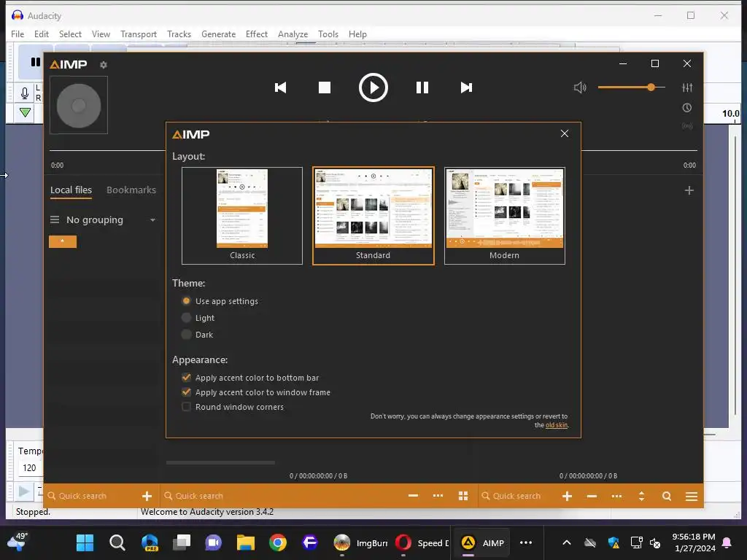Open Audacity's Edit menu
Image resolution: width=747 pixels, height=560 pixels.
42,34
